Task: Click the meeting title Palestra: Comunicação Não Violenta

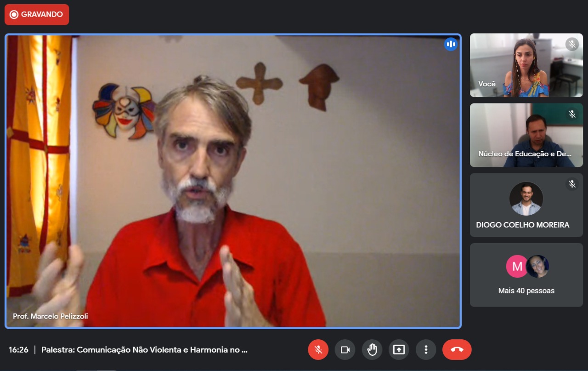Action: pyautogui.click(x=145, y=350)
